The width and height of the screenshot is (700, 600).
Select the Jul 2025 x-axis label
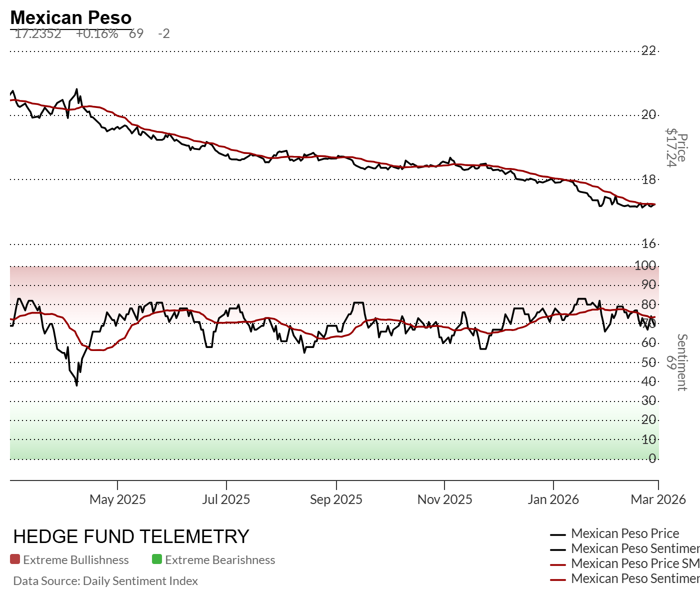click(x=226, y=499)
